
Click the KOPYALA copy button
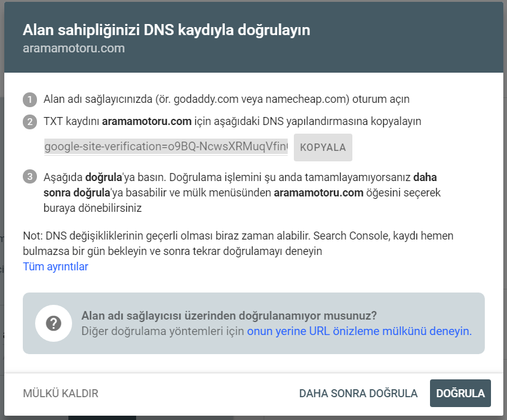pos(323,147)
